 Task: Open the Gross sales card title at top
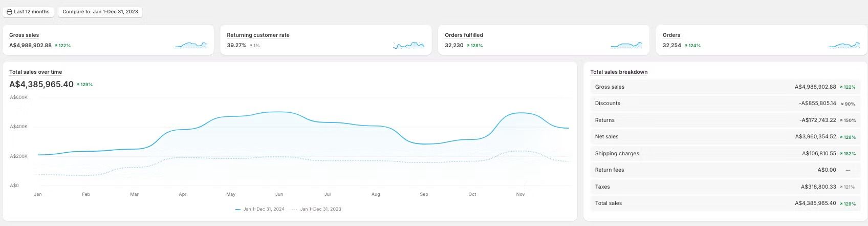[24, 35]
